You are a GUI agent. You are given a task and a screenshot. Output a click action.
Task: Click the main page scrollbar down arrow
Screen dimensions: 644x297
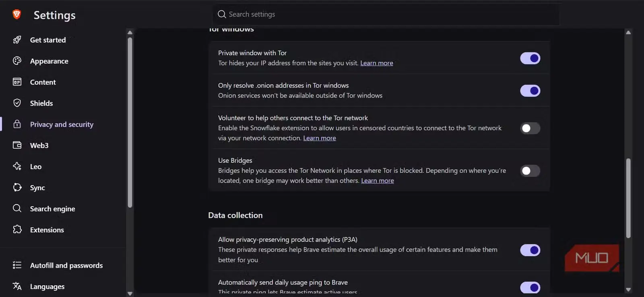(x=628, y=289)
